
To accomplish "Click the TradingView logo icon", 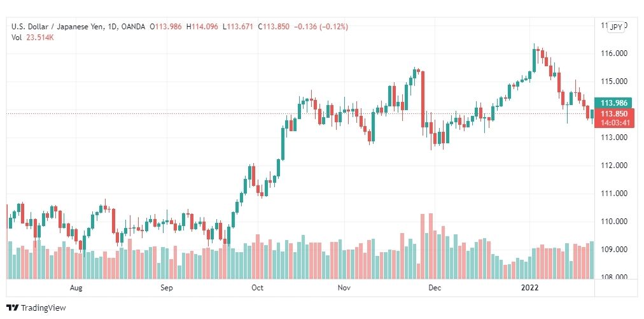I will pos(13,308).
